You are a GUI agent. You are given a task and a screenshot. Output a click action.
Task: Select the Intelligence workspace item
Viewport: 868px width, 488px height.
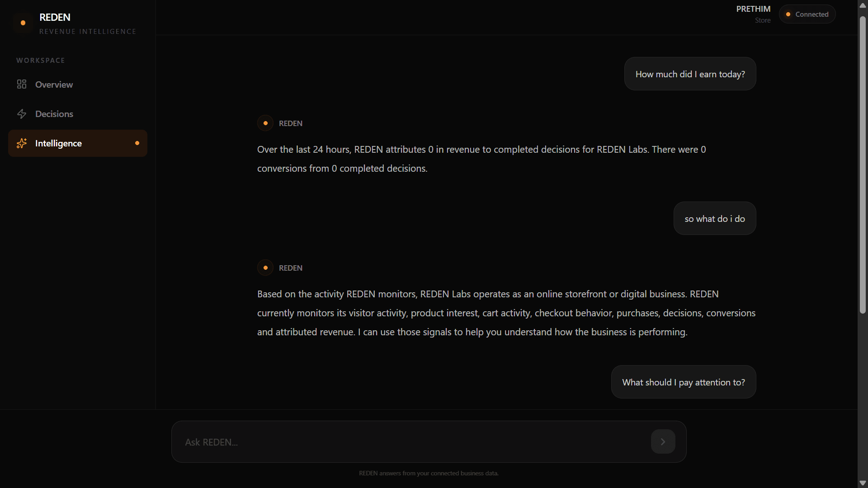click(x=78, y=143)
